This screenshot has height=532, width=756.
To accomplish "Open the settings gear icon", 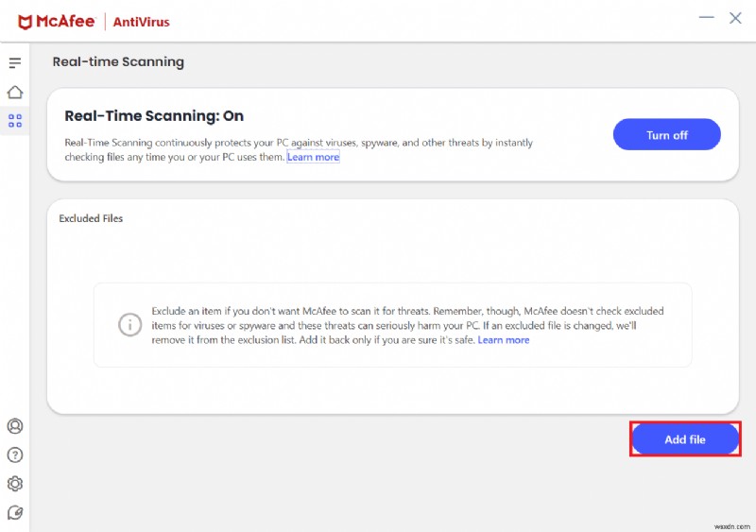I will 14,484.
